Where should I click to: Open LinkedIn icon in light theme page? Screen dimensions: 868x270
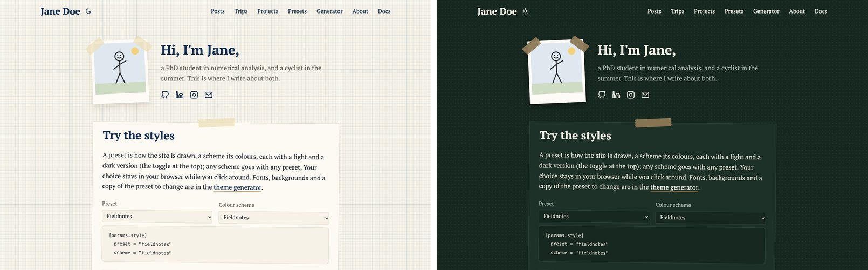pyautogui.click(x=180, y=94)
